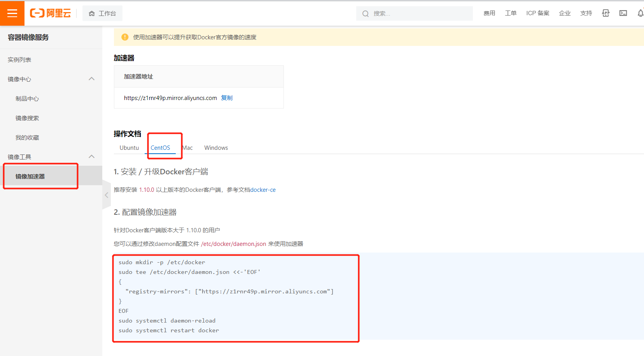Click the /etc/docker/daemon.json path text
The image size is (644, 356).
point(233,244)
